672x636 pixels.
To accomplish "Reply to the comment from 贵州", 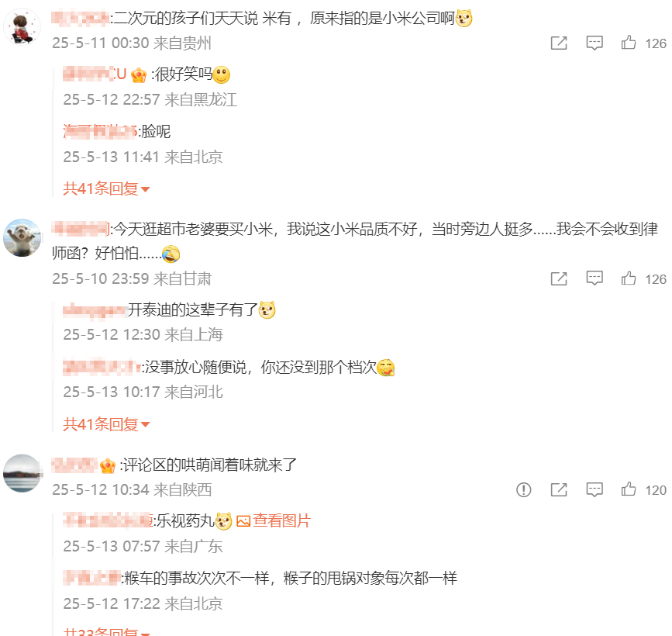I will 594,43.
